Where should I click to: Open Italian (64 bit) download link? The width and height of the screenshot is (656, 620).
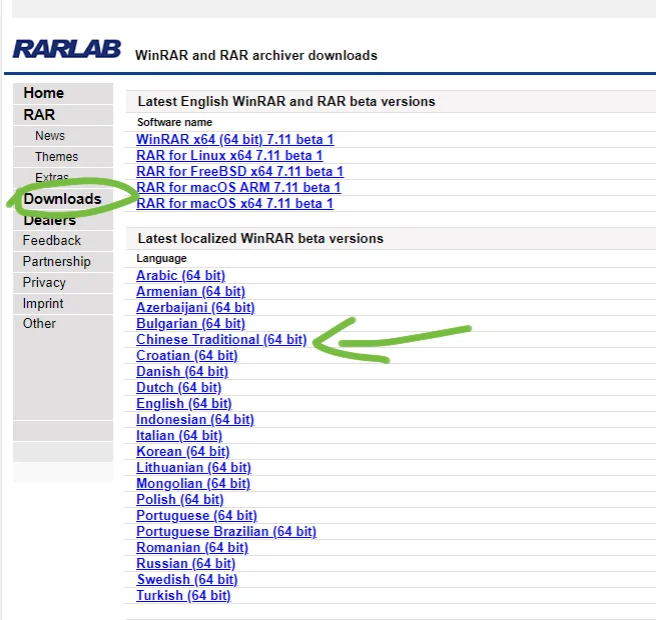(x=179, y=436)
